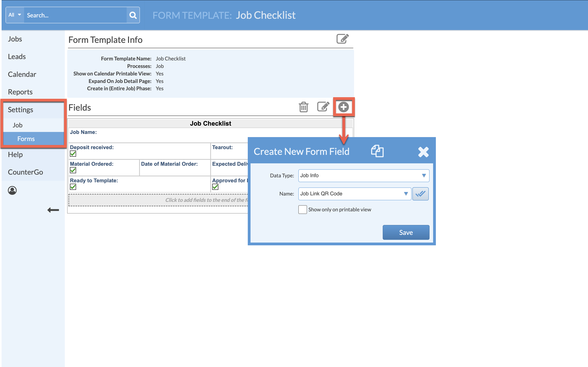Screen dimensions: 588x367
Task: Toggle the Deposit received checkbox
Action: [73, 154]
